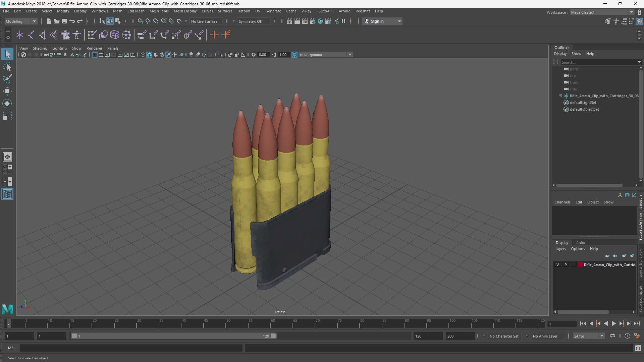Open the Shading menu in the viewport panel
Viewport: 644px width, 362px height.
40,48
